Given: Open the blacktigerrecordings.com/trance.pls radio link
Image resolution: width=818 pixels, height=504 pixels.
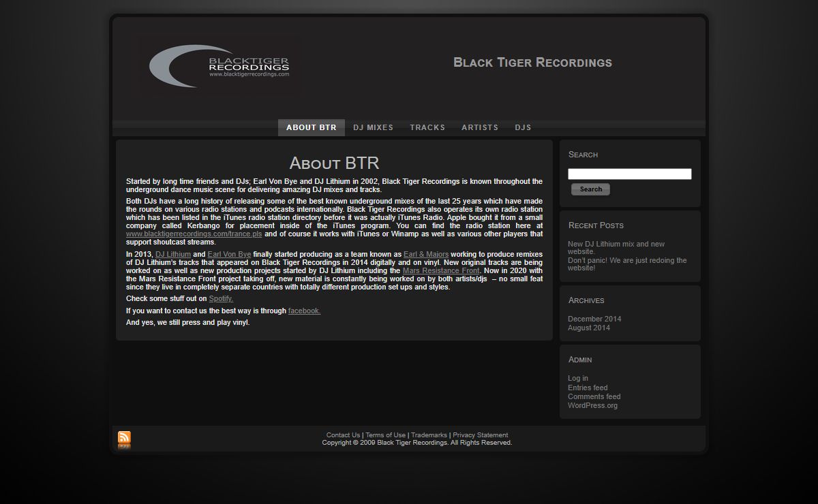Looking at the screenshot, I should coord(194,234).
